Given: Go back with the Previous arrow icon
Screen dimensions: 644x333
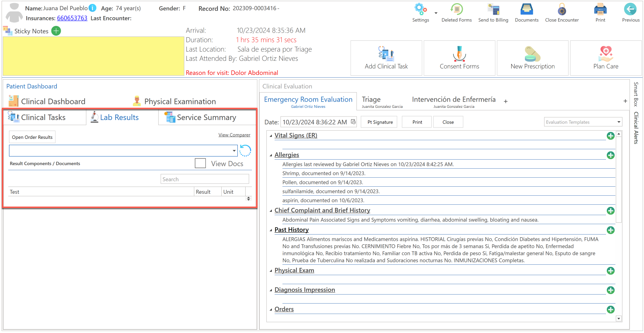Looking at the screenshot, I should (x=630, y=9).
